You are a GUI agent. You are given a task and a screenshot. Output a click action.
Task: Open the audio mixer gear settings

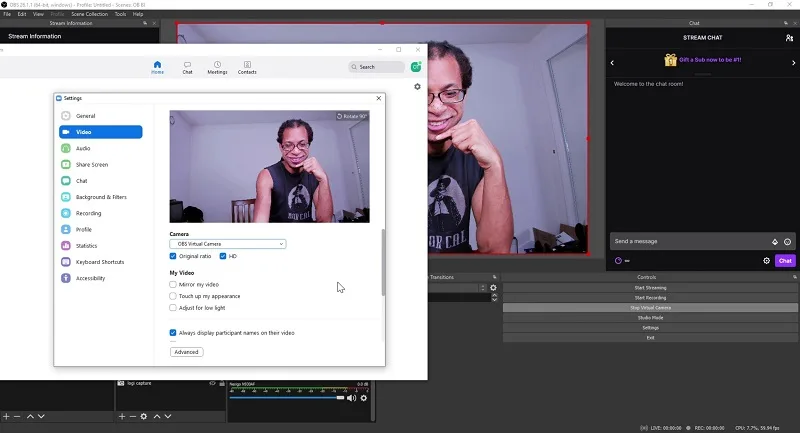364,398
